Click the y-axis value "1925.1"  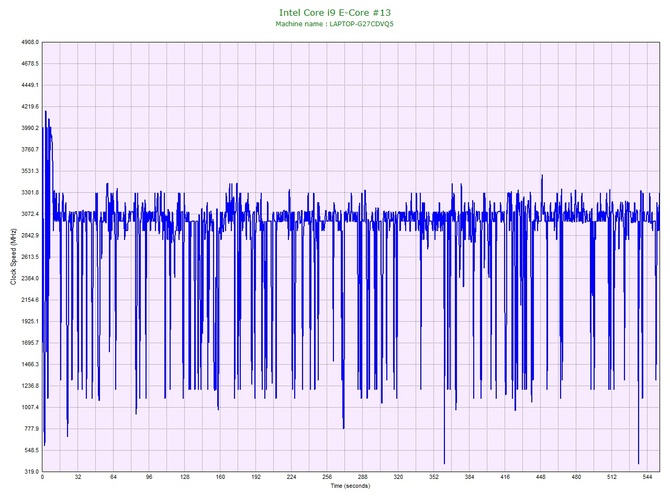click(x=30, y=321)
